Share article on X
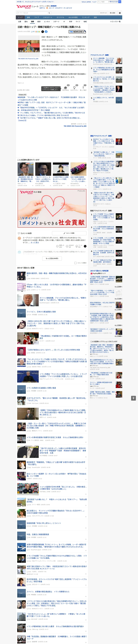The width and height of the screenshot is (138, 644). [43, 32]
